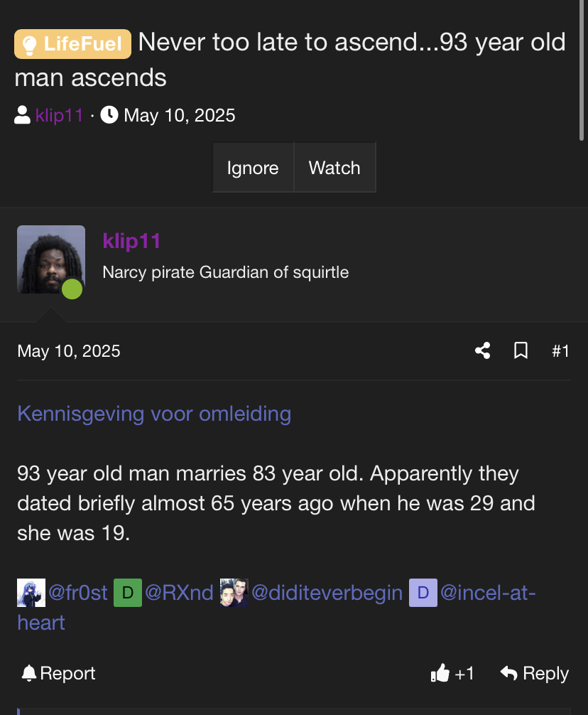Click the May 10, 2025 post date
The height and width of the screenshot is (715, 588).
click(69, 351)
